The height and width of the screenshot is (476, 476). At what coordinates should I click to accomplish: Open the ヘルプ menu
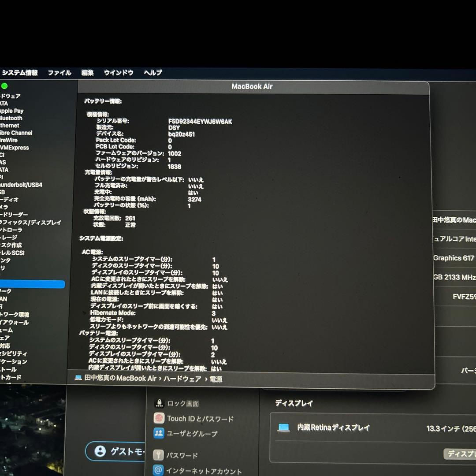coord(153,73)
